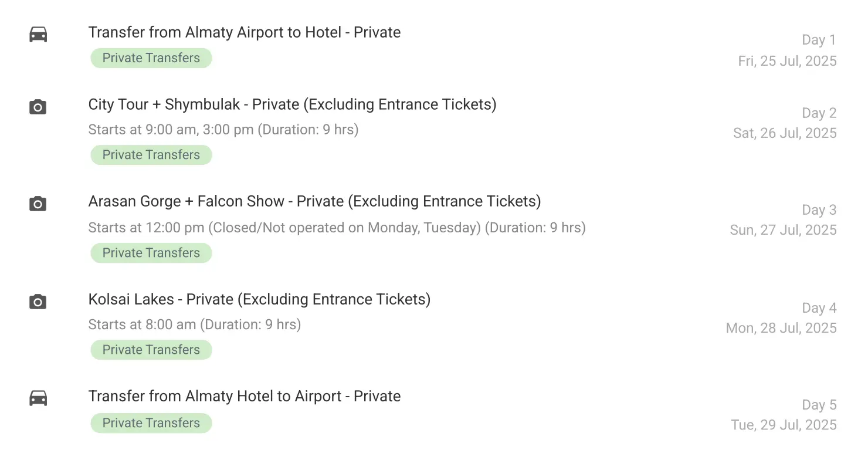Click the camera icon beside City Tour + Shymbulak
Screen dimensions: 868x460
[x=38, y=107]
